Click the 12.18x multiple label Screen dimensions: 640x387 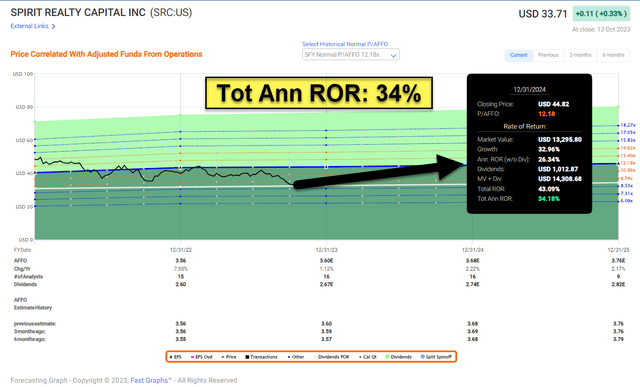pyautogui.click(x=628, y=163)
